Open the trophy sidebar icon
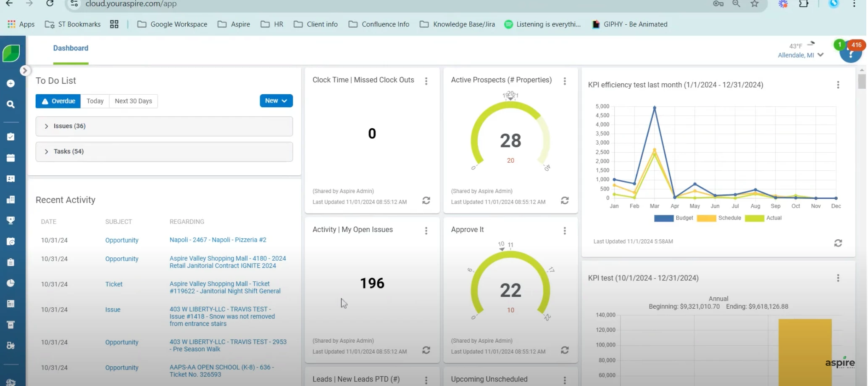868x386 pixels. (11, 220)
